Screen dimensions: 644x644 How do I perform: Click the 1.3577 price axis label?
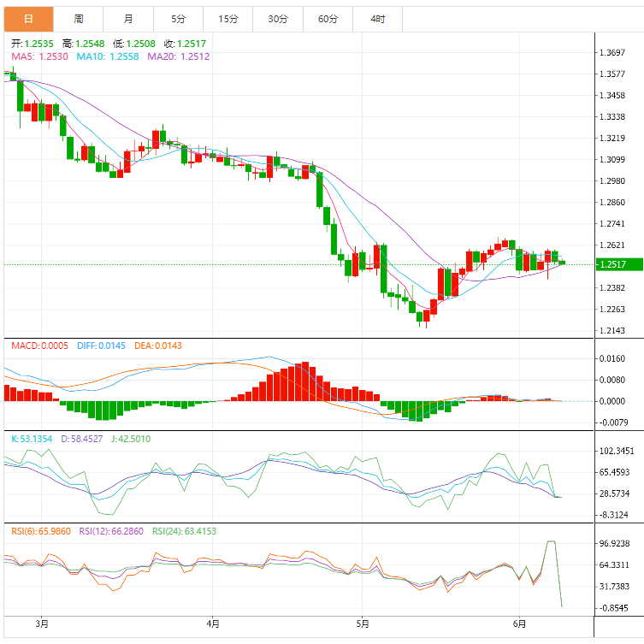coord(612,74)
